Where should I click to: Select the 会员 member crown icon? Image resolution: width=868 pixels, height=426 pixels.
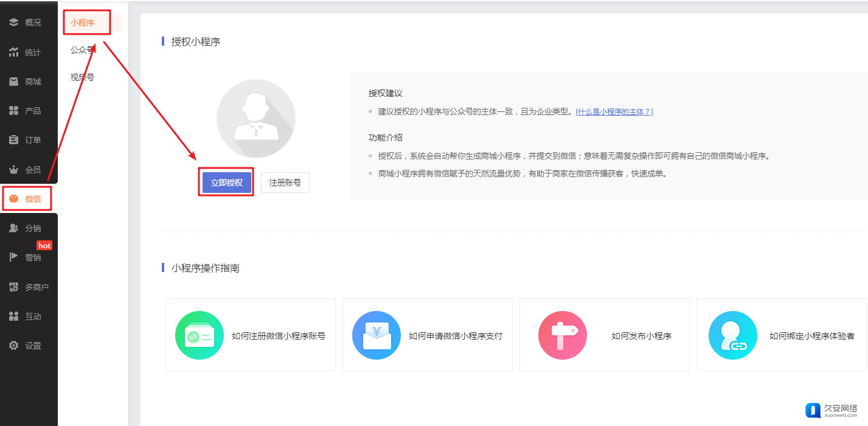tap(13, 170)
